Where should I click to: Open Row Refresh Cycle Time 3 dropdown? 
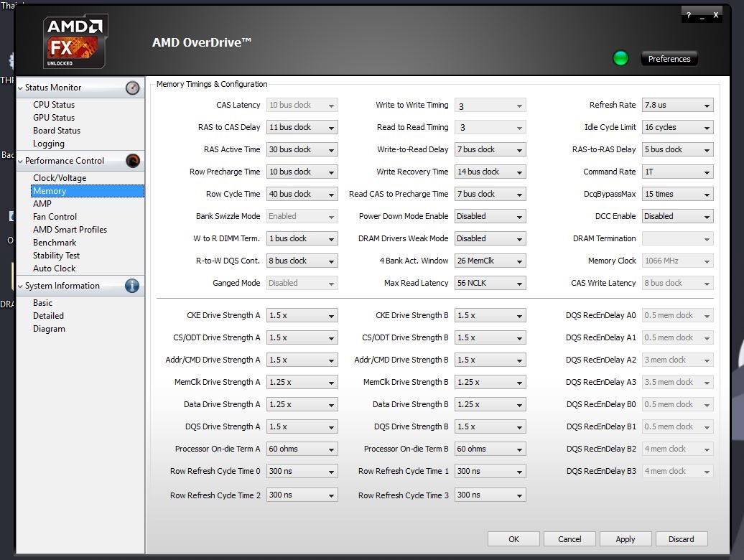490,495
